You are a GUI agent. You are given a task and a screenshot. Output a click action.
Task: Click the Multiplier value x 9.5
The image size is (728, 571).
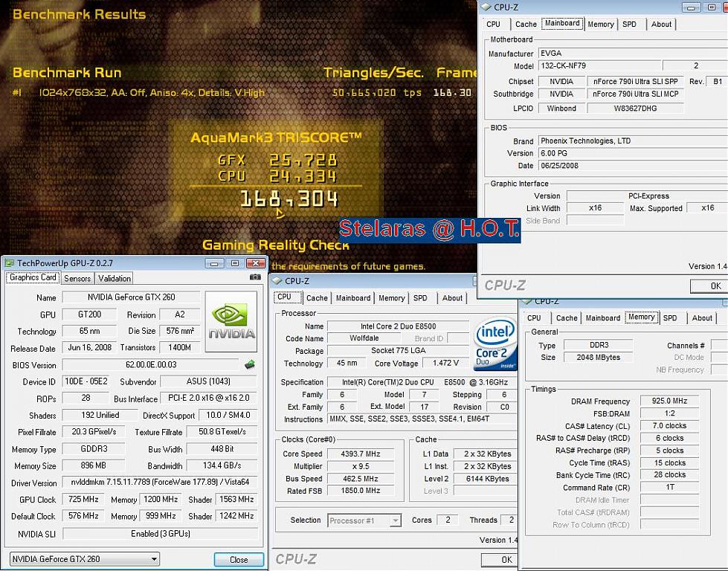click(x=361, y=467)
